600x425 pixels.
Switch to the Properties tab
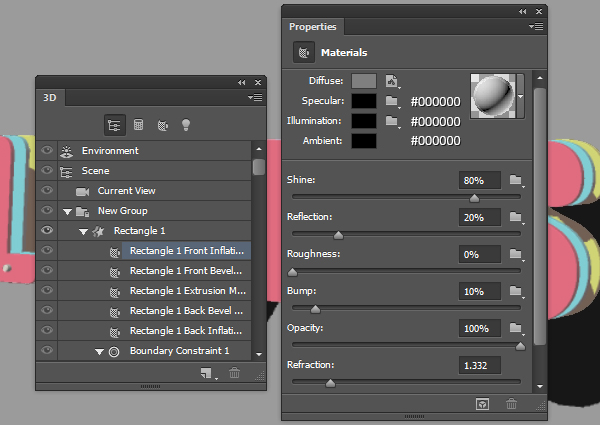coord(313,26)
